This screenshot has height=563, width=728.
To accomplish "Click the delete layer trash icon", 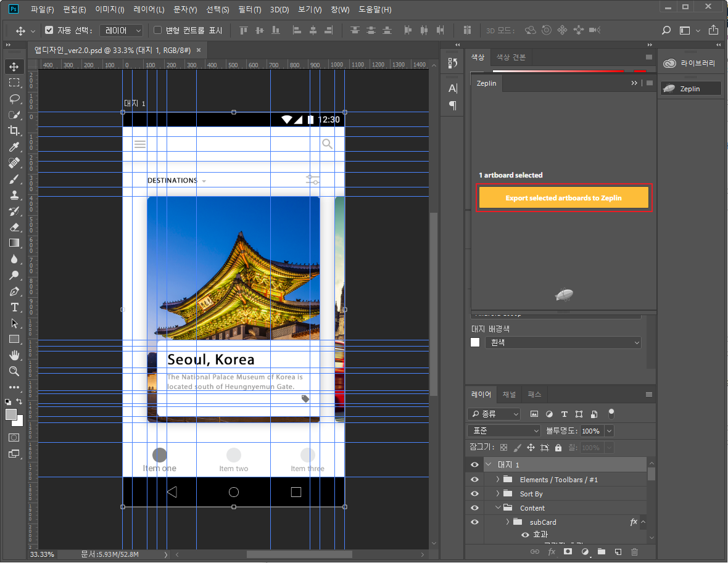I will point(634,551).
